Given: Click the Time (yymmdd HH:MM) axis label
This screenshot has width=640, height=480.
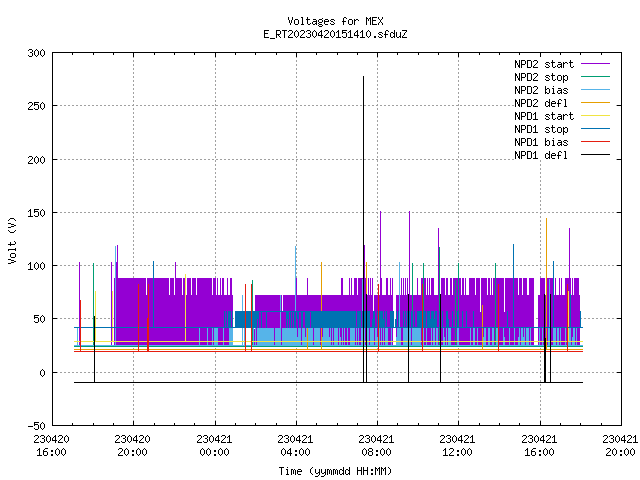Looking at the screenshot, I should pyautogui.click(x=335, y=471).
